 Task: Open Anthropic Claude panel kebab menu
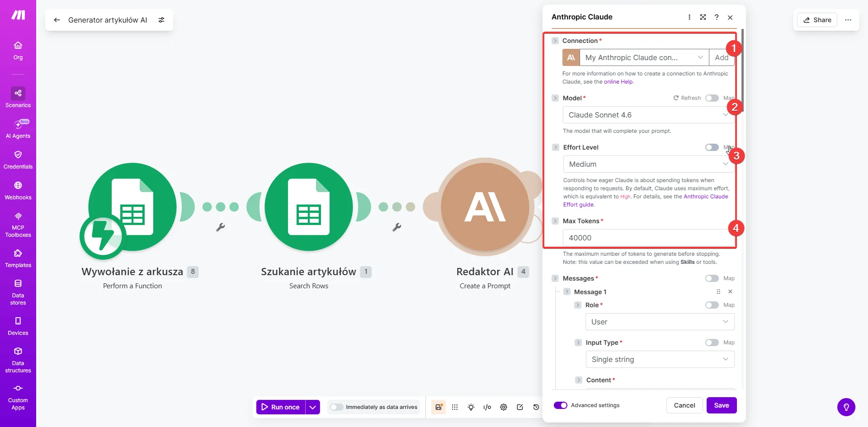pyautogui.click(x=689, y=17)
